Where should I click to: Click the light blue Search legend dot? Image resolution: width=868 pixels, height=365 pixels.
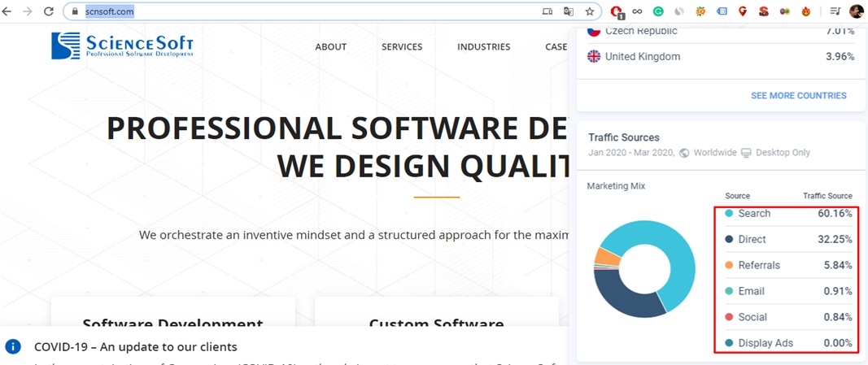point(729,214)
